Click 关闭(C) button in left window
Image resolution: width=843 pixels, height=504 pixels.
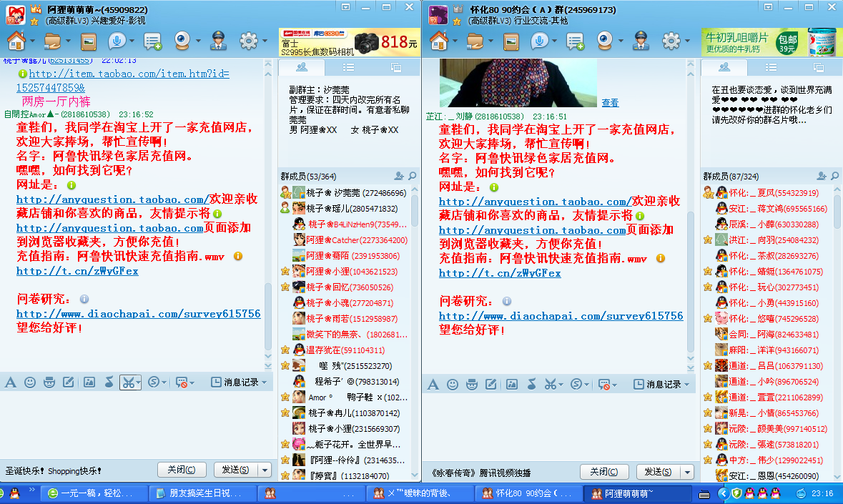click(x=181, y=470)
